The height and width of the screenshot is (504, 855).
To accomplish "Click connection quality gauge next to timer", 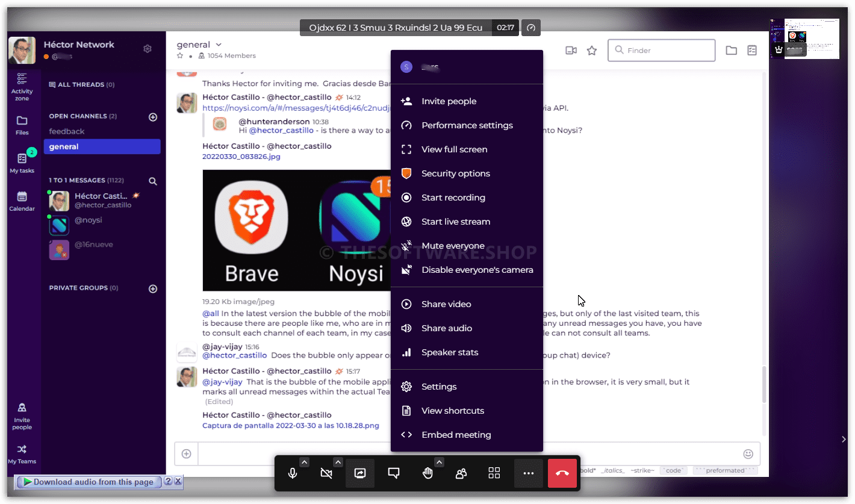I will click(x=531, y=28).
